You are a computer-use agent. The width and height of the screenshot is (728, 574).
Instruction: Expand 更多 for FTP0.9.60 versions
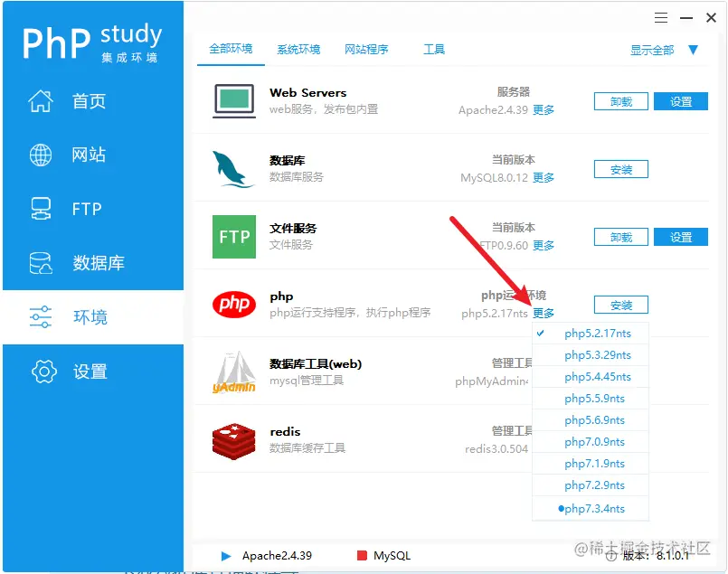click(x=544, y=246)
